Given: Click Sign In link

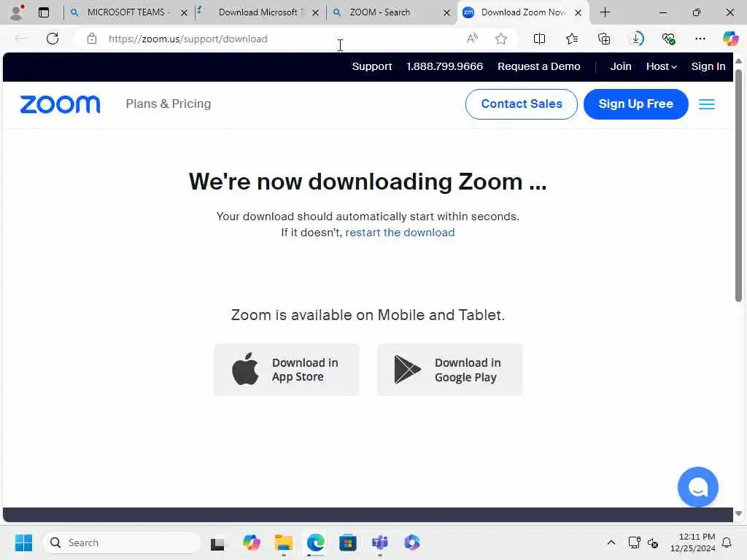Looking at the screenshot, I should pyautogui.click(x=708, y=66).
